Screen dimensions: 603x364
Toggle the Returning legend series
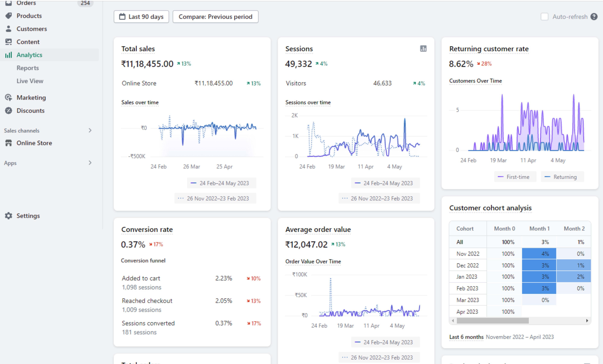point(562,177)
